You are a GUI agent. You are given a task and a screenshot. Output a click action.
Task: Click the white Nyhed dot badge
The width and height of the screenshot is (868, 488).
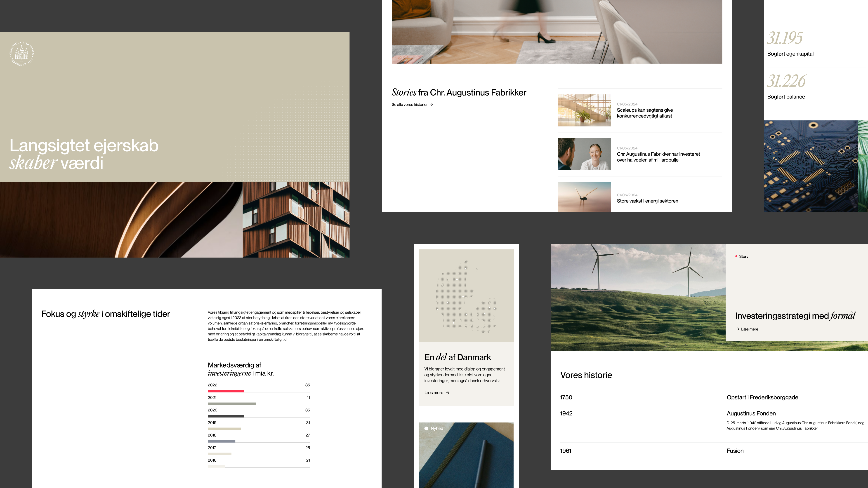coord(426,428)
